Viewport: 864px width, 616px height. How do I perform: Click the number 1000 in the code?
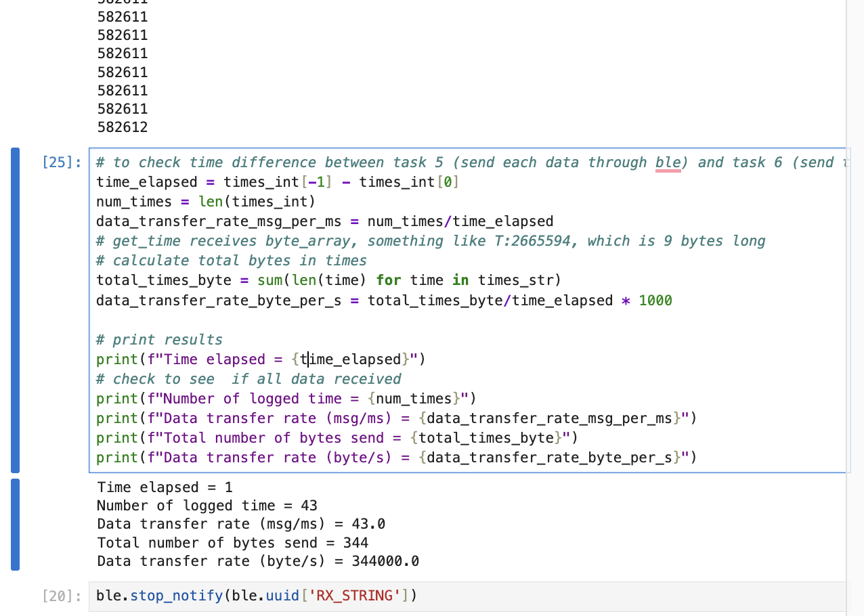tap(655, 300)
